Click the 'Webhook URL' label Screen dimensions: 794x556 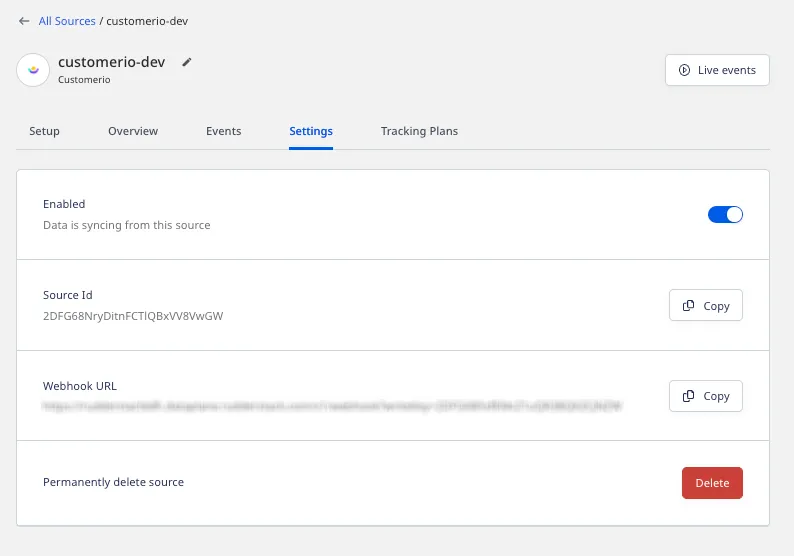pyautogui.click(x=80, y=386)
